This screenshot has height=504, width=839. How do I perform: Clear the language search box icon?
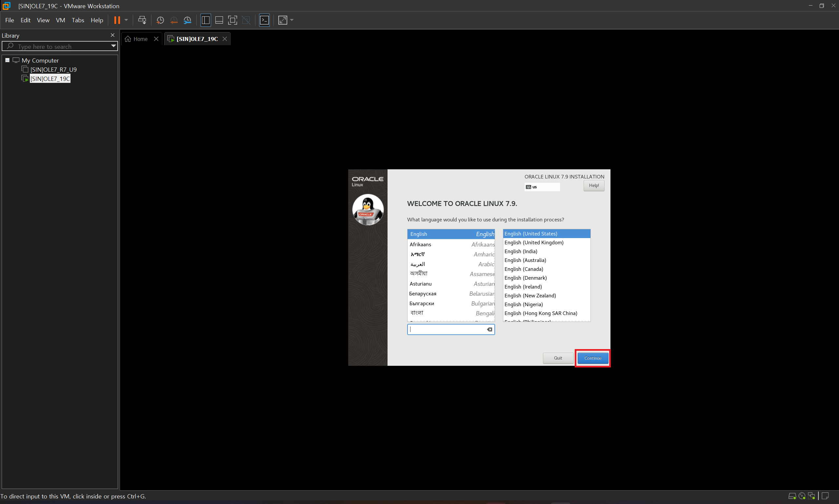[489, 329]
